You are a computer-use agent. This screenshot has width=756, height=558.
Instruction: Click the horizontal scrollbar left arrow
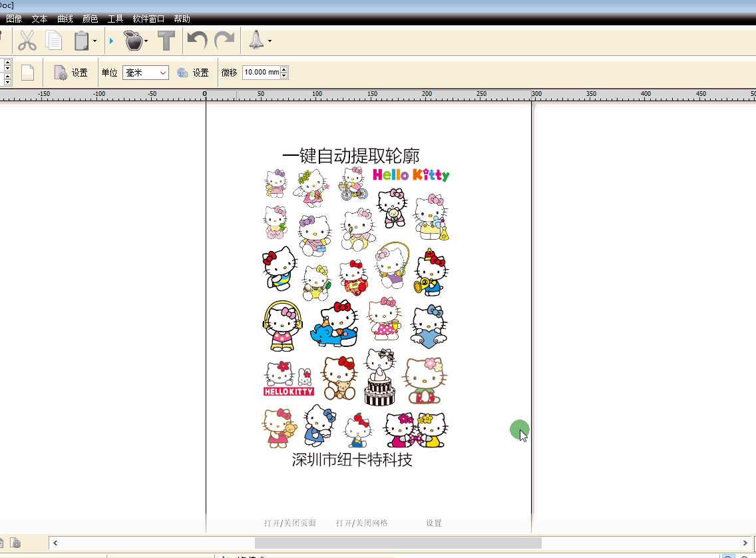[x=55, y=543]
